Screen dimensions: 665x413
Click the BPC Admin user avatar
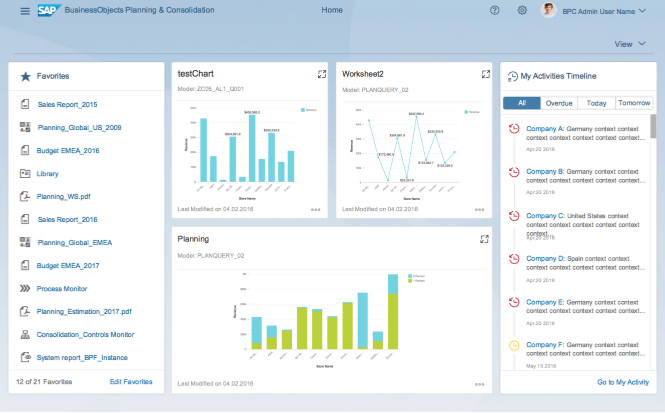click(x=548, y=10)
